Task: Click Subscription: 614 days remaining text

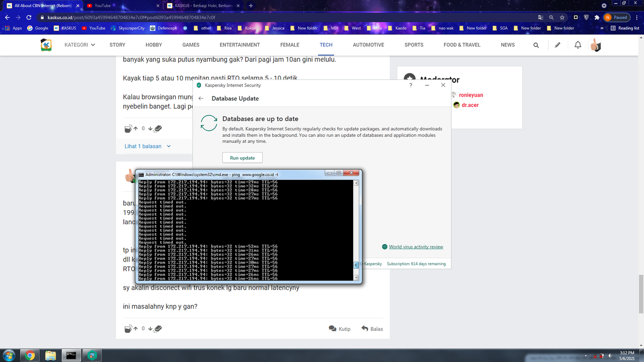Action: pyautogui.click(x=416, y=263)
